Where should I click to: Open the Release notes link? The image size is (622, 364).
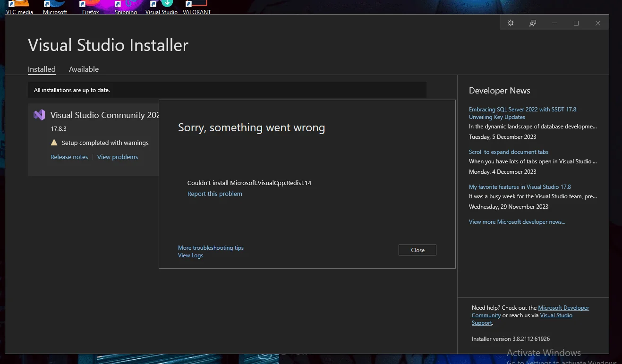click(69, 157)
